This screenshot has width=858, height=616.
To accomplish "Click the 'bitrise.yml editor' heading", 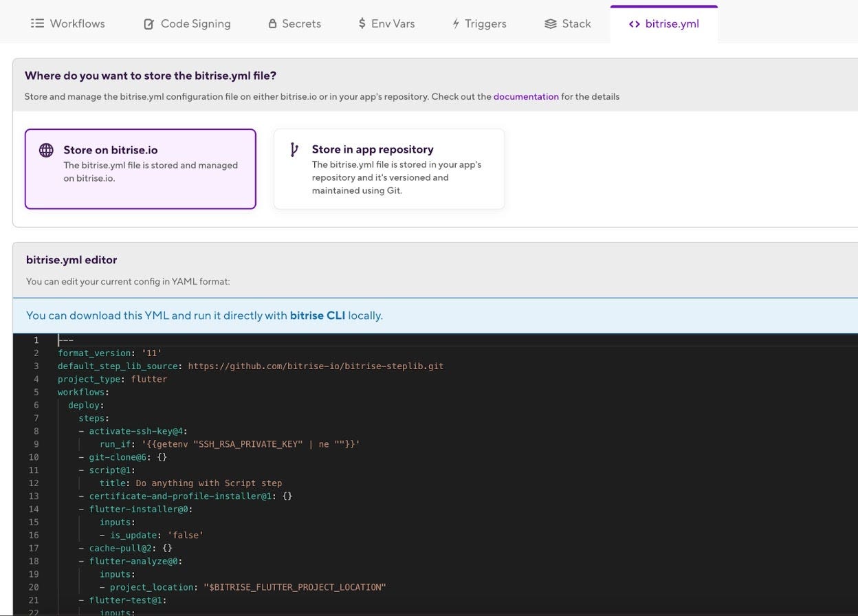I will [x=71, y=260].
